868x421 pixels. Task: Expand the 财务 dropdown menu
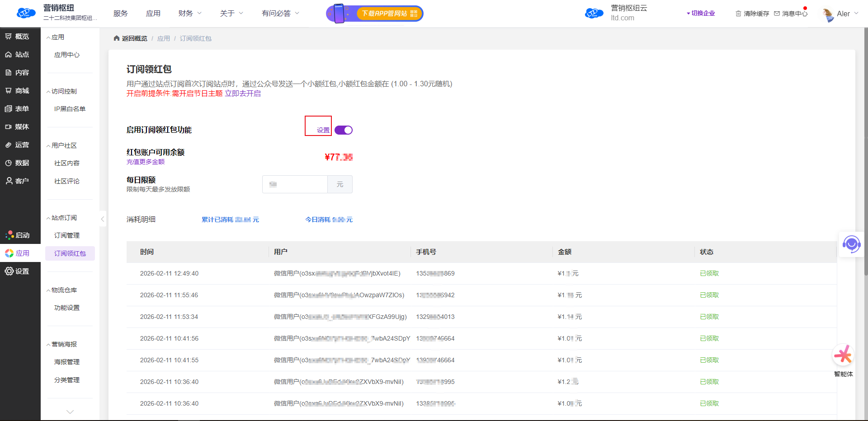190,14
